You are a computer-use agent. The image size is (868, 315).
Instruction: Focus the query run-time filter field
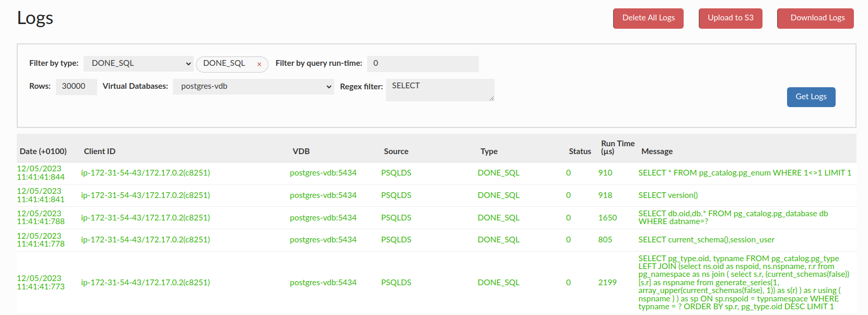click(423, 64)
